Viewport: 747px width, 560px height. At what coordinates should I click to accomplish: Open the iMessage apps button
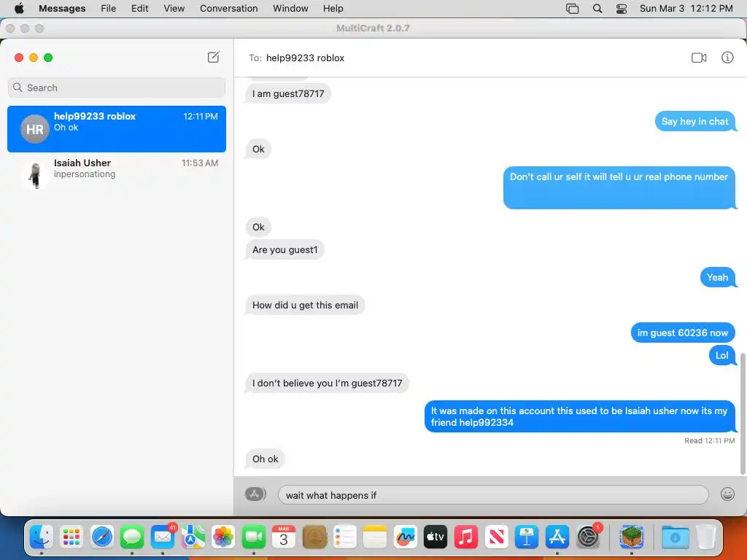[255, 494]
